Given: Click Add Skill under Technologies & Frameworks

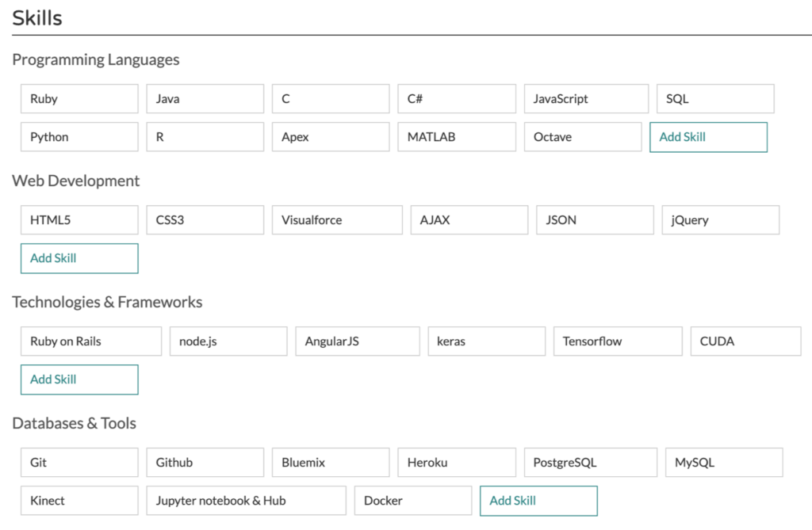Looking at the screenshot, I should coord(79,379).
